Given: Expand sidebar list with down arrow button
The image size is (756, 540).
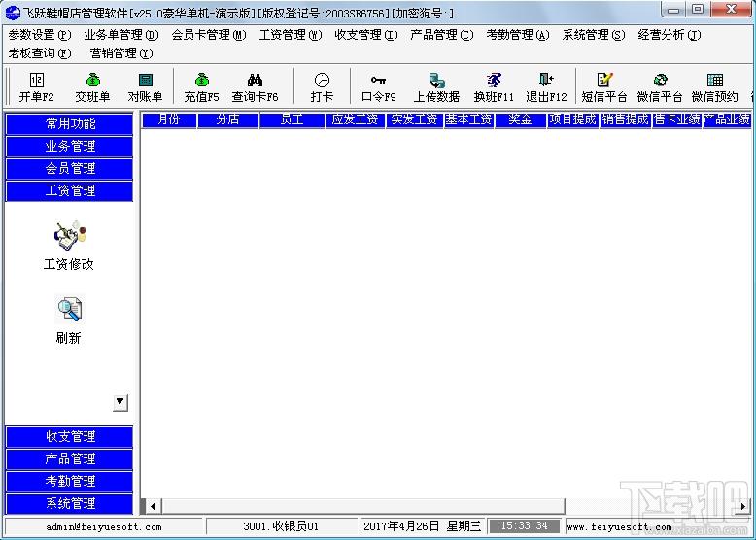Looking at the screenshot, I should [120, 402].
